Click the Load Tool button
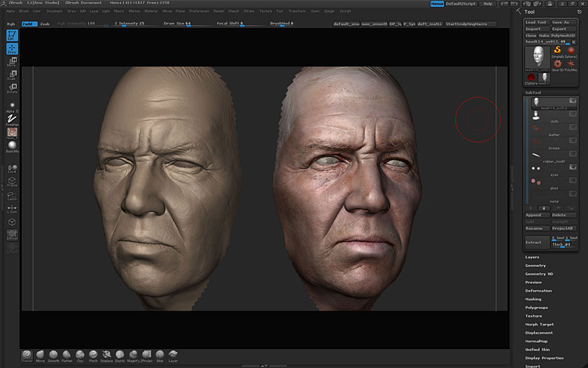Screen dimensions: 588x368 pos(536,22)
